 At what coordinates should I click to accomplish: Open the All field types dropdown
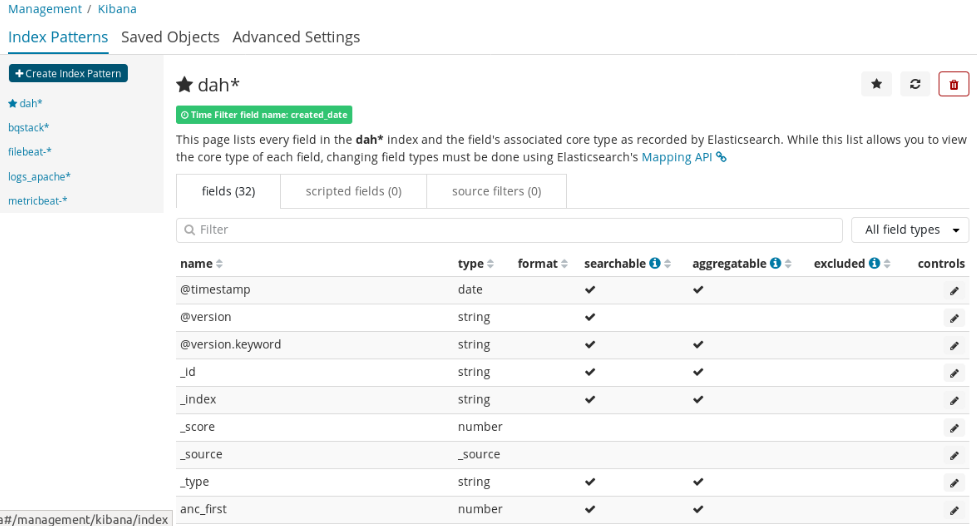click(909, 230)
